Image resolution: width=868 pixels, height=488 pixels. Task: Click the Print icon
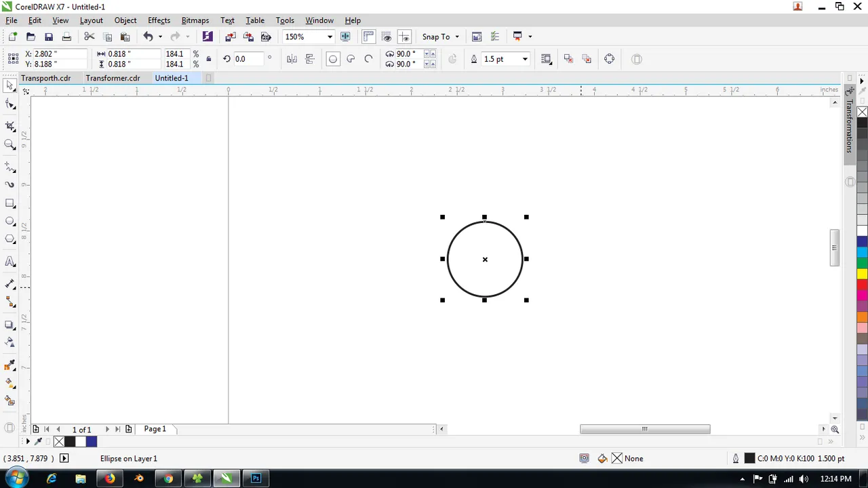point(66,37)
